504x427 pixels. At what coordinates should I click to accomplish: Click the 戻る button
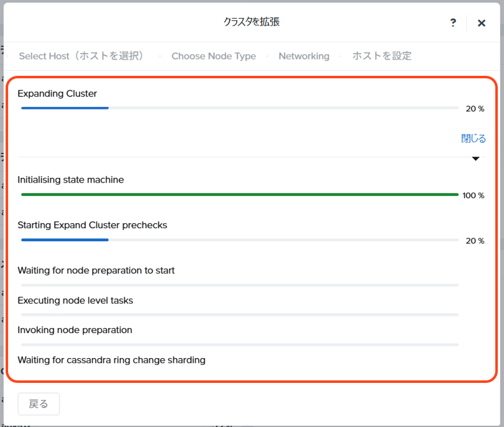coord(39,403)
